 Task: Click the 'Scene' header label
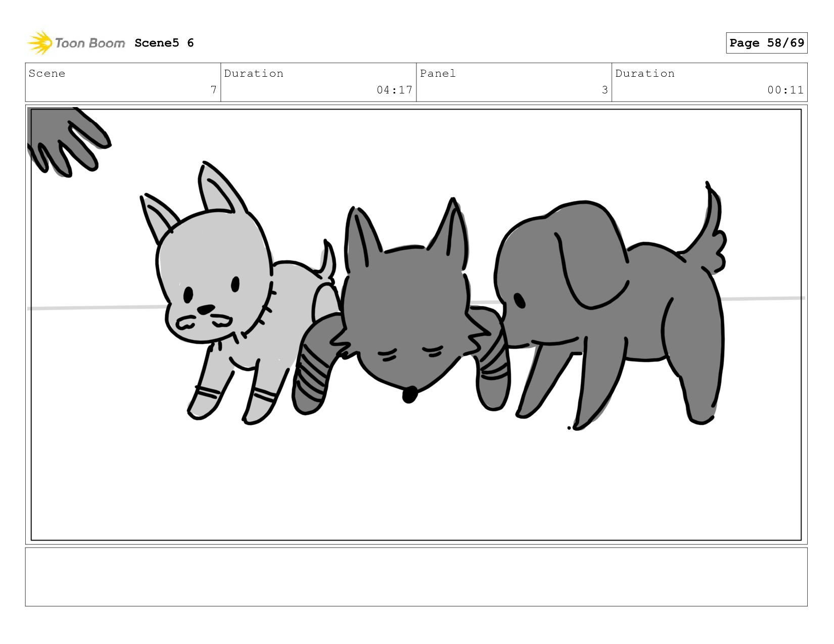47,74
